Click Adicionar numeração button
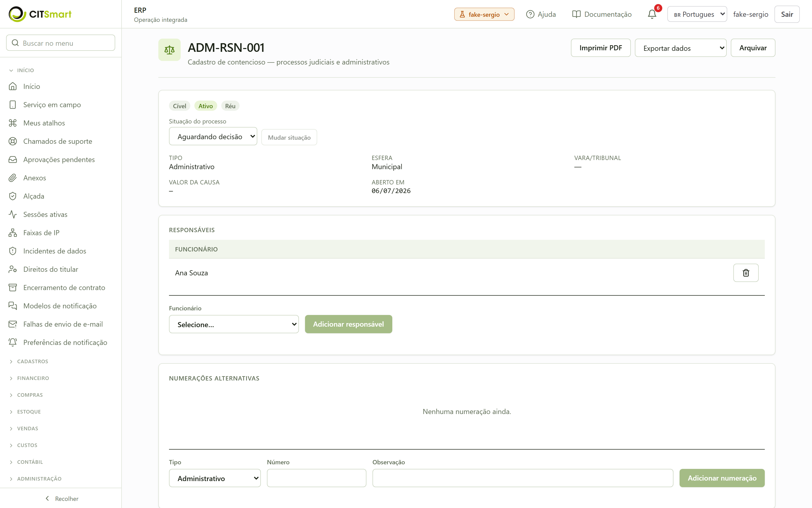Image resolution: width=812 pixels, height=508 pixels. click(x=722, y=478)
